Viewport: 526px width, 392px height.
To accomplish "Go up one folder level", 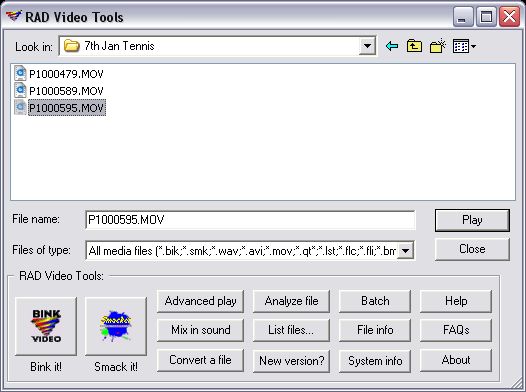I will pyautogui.click(x=414, y=46).
